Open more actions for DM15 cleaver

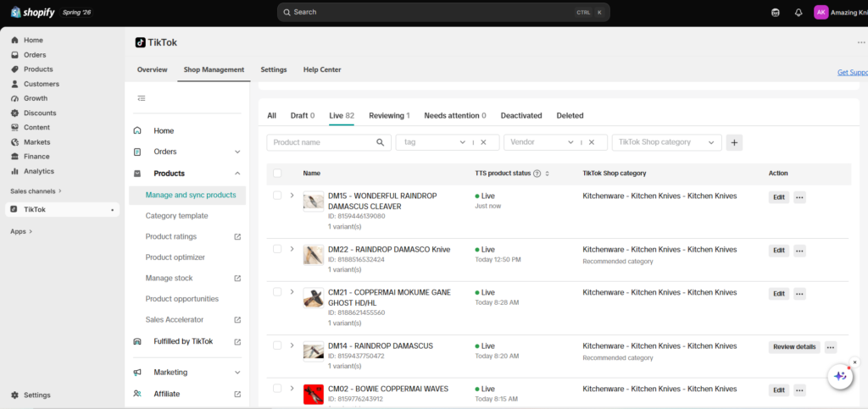coord(799,197)
